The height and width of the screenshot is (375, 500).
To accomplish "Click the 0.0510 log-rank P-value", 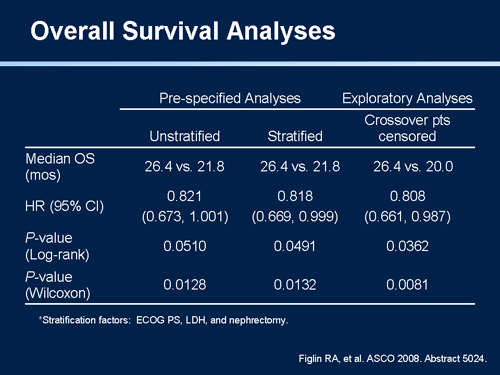I will pyautogui.click(x=185, y=246).
